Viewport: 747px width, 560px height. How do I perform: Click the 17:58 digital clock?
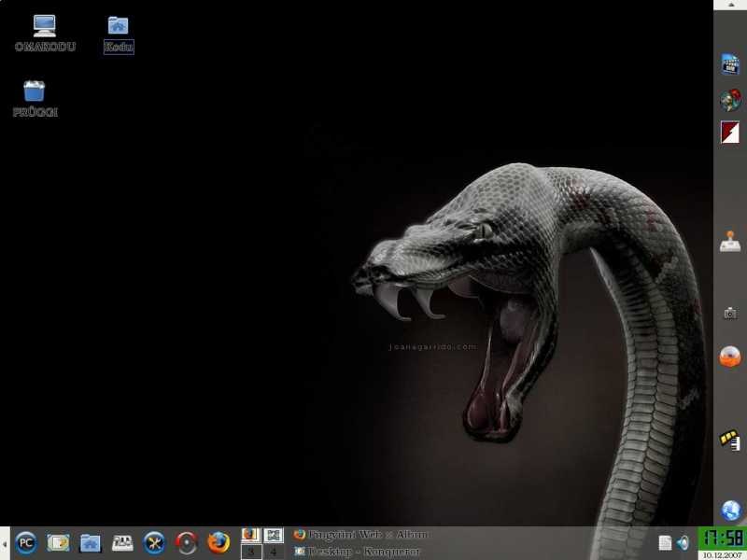[723, 539]
